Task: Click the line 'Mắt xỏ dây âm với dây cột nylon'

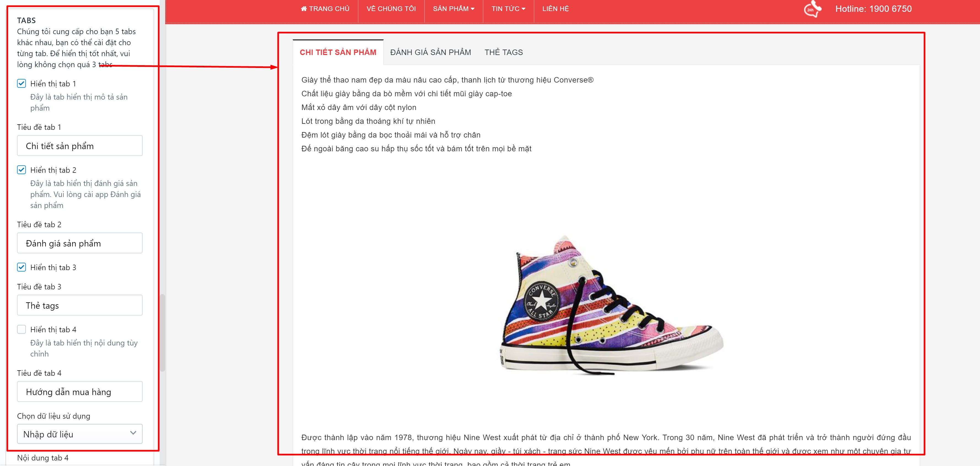Action: coord(359,108)
